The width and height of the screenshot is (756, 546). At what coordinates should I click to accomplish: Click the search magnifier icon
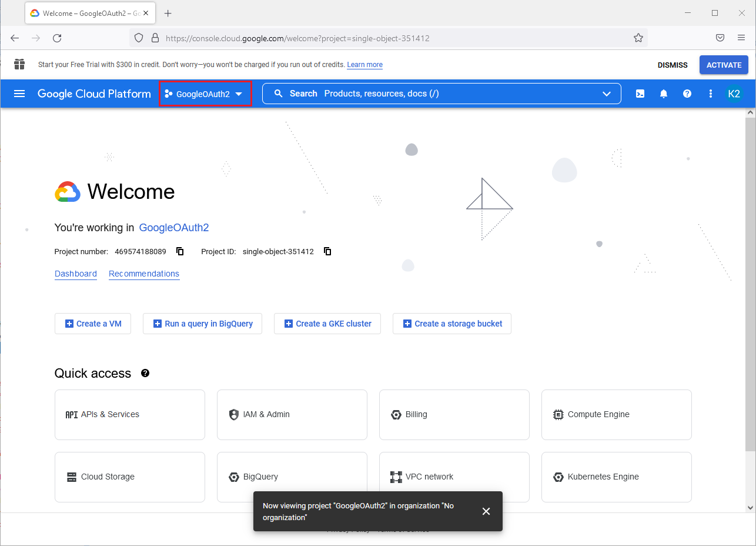(x=279, y=94)
